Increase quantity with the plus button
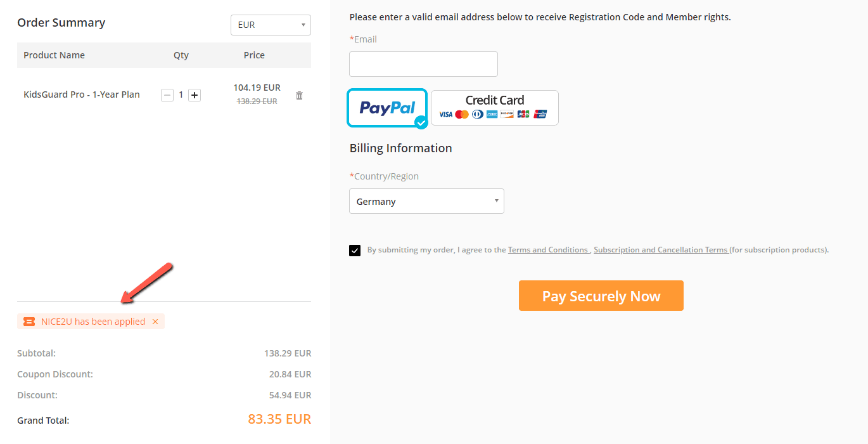The height and width of the screenshot is (444, 868). 195,95
